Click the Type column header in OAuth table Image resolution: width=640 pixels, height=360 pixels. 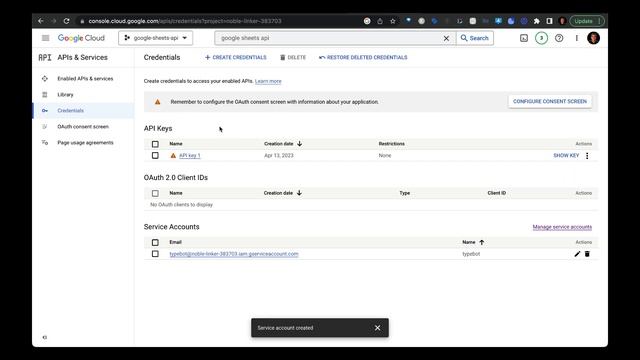click(404, 193)
